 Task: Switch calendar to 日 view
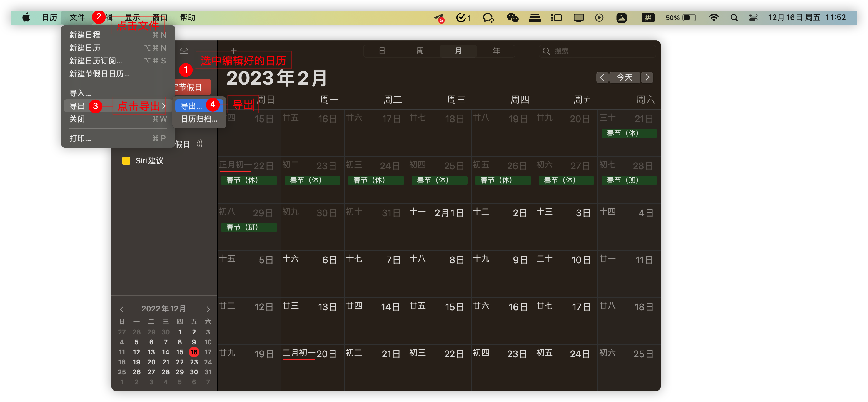pyautogui.click(x=382, y=51)
